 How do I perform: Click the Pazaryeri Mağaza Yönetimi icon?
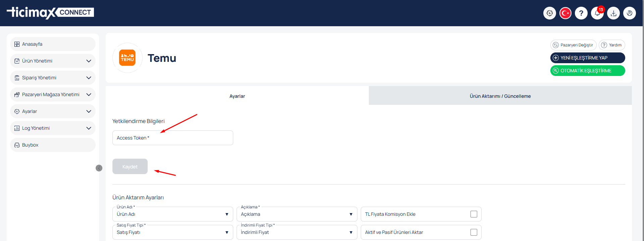17,94
